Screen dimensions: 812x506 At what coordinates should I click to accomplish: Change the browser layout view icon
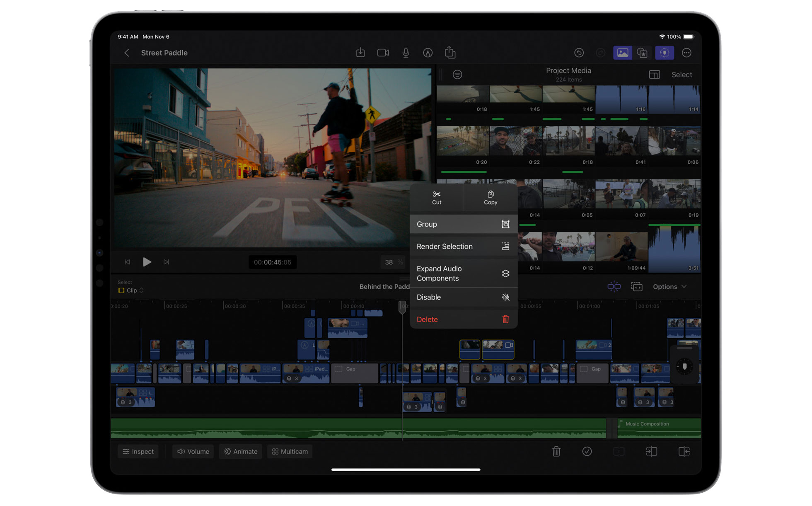(x=654, y=75)
